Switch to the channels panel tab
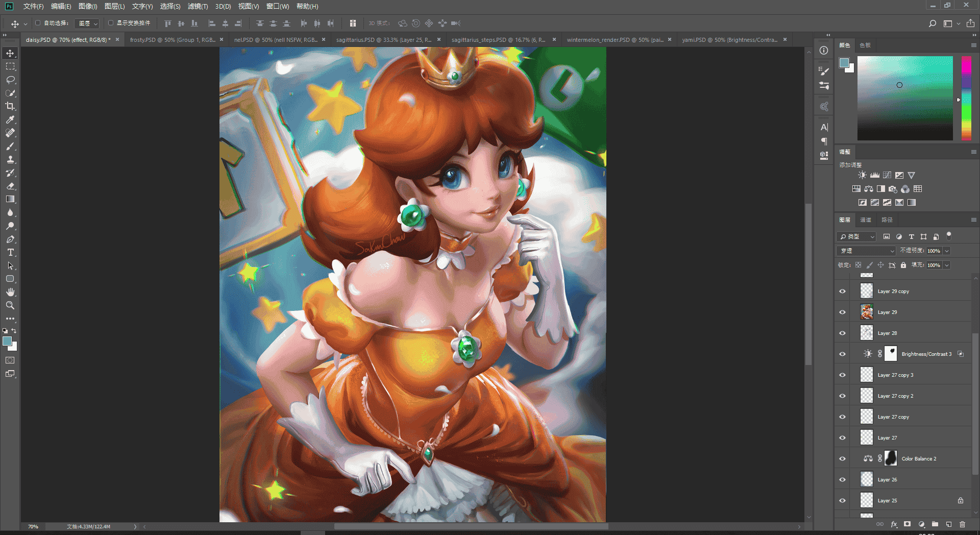980x535 pixels. click(866, 220)
